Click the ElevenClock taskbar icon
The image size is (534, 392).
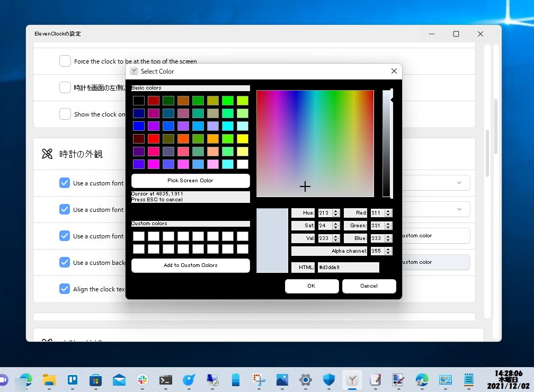point(352,379)
